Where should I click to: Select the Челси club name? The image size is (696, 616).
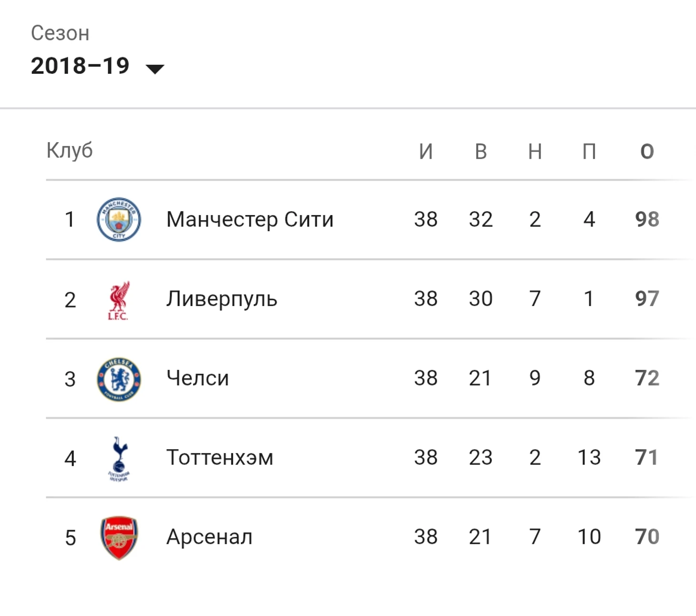[x=198, y=378]
